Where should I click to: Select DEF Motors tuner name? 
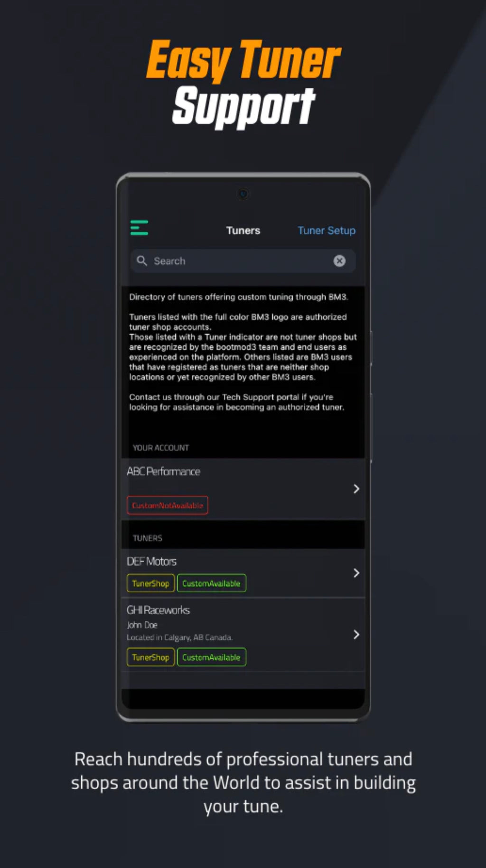pos(151,561)
